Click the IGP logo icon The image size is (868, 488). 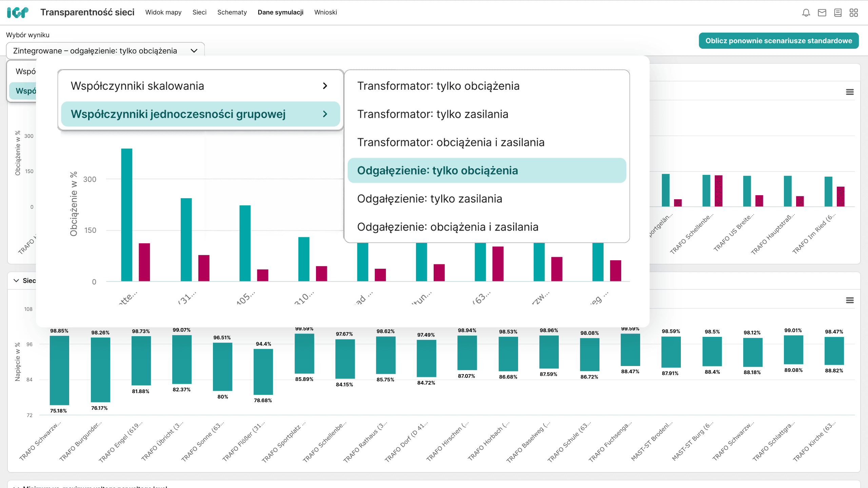(18, 13)
